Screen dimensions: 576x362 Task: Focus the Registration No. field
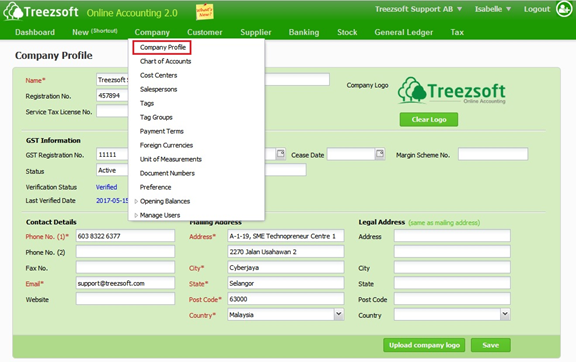coord(112,96)
